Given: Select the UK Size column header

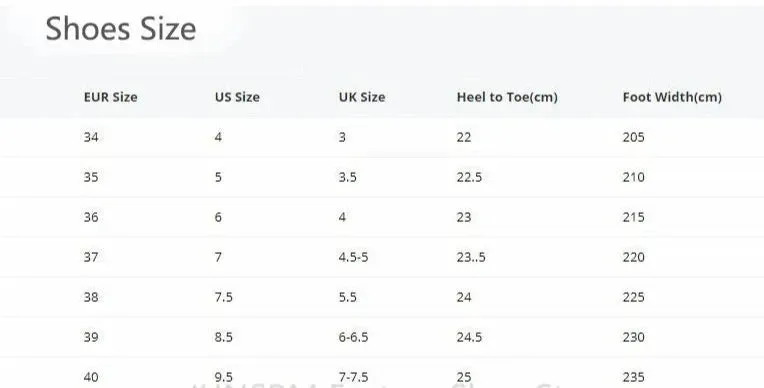Looking at the screenshot, I should point(362,97).
